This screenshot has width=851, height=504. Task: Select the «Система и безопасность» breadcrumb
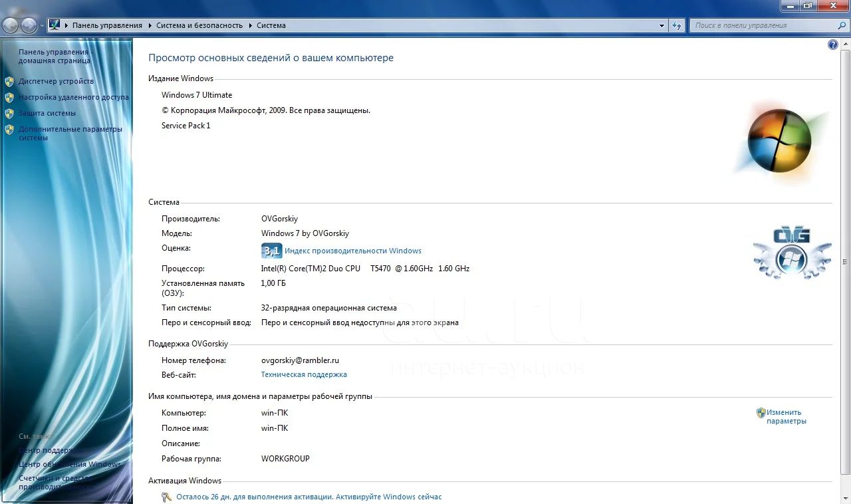point(199,25)
